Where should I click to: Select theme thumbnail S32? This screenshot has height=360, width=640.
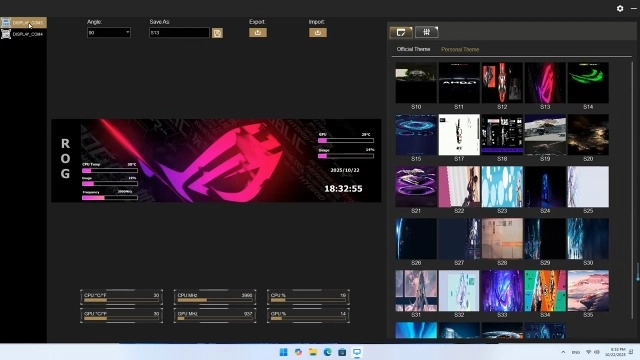pos(459,291)
